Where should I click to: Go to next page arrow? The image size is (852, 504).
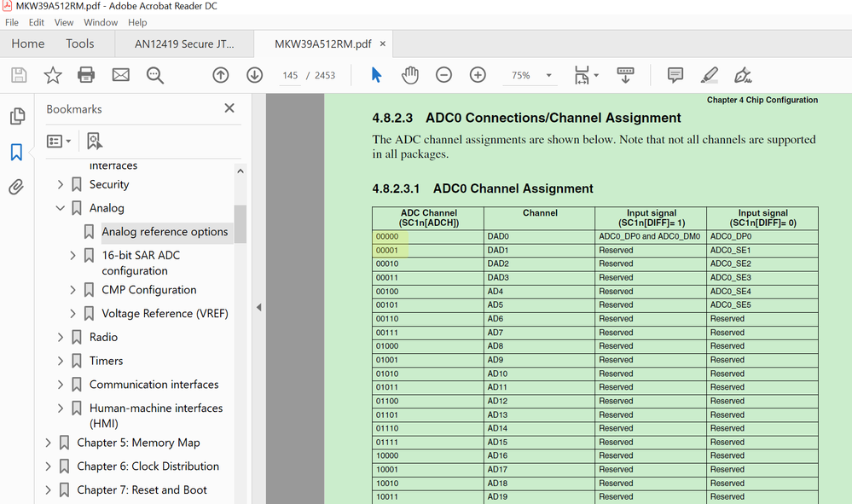254,75
